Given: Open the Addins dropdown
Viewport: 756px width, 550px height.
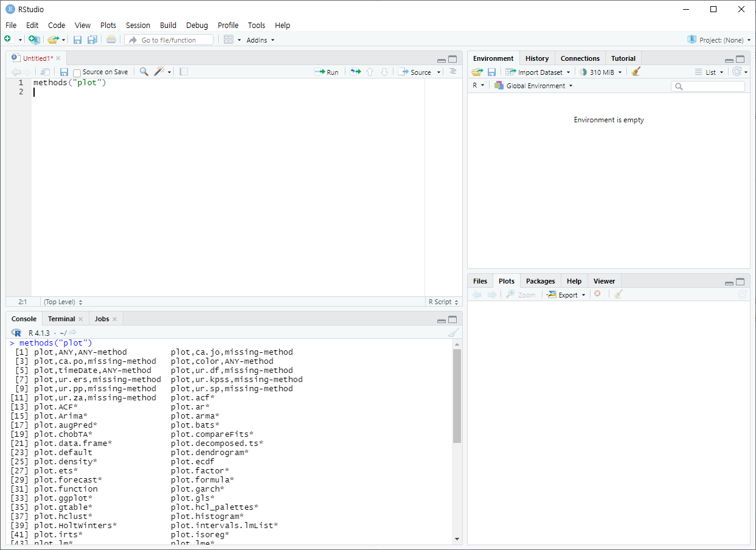Looking at the screenshot, I should click(260, 40).
